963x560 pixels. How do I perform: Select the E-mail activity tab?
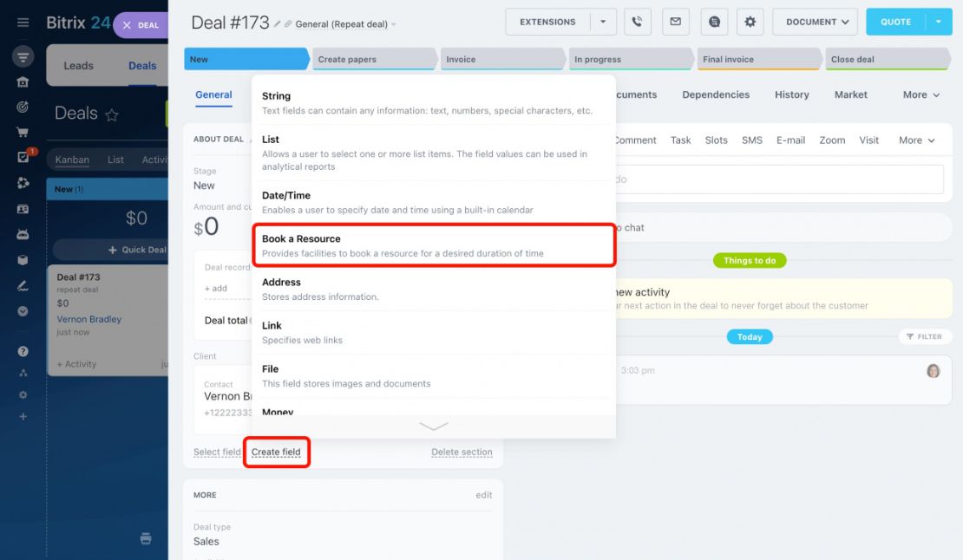pos(790,140)
